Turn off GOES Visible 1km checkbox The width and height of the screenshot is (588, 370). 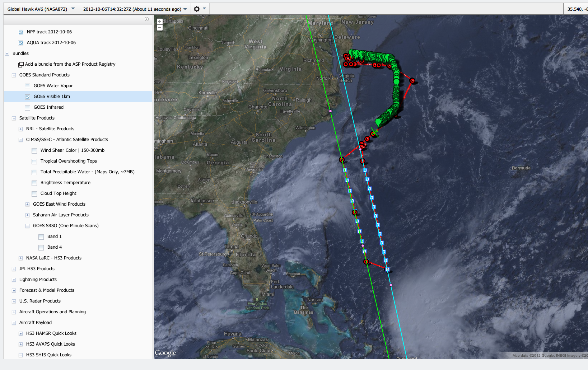(x=28, y=97)
